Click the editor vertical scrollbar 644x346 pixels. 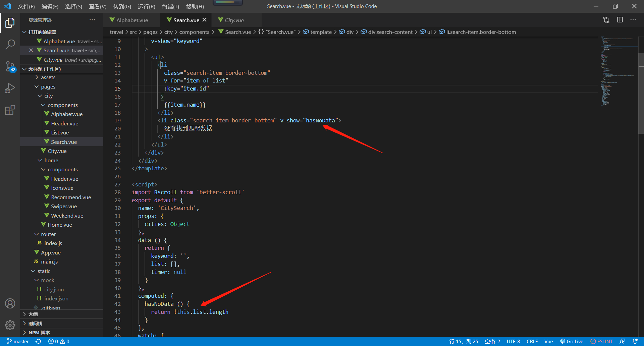click(641, 94)
